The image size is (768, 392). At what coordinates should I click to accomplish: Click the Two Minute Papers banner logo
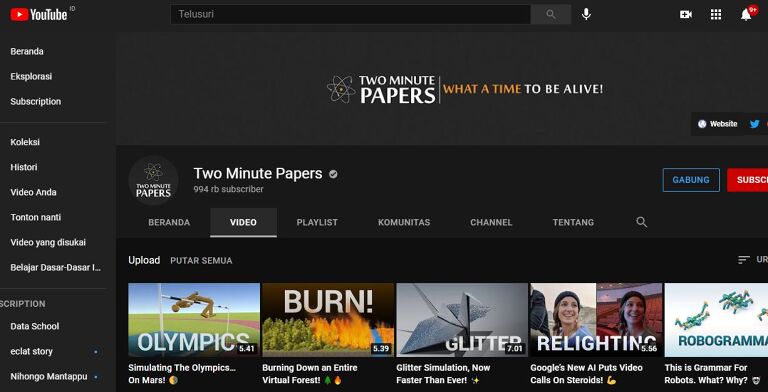coord(381,89)
